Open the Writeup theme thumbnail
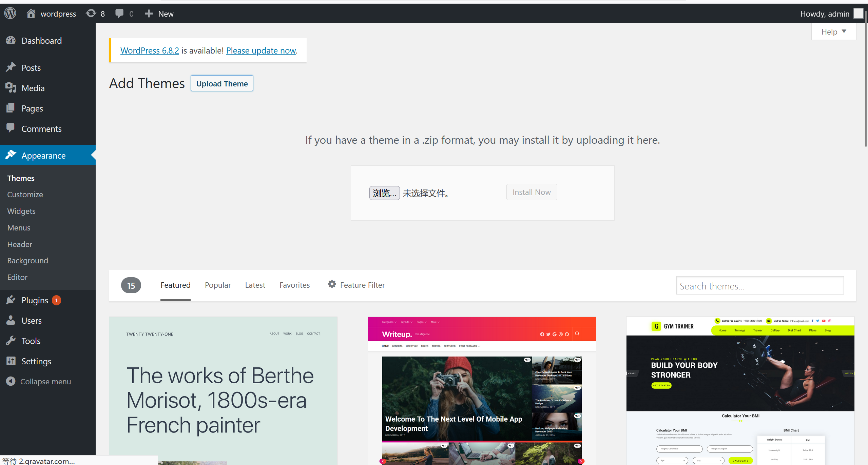The image size is (868, 465). 482,391
